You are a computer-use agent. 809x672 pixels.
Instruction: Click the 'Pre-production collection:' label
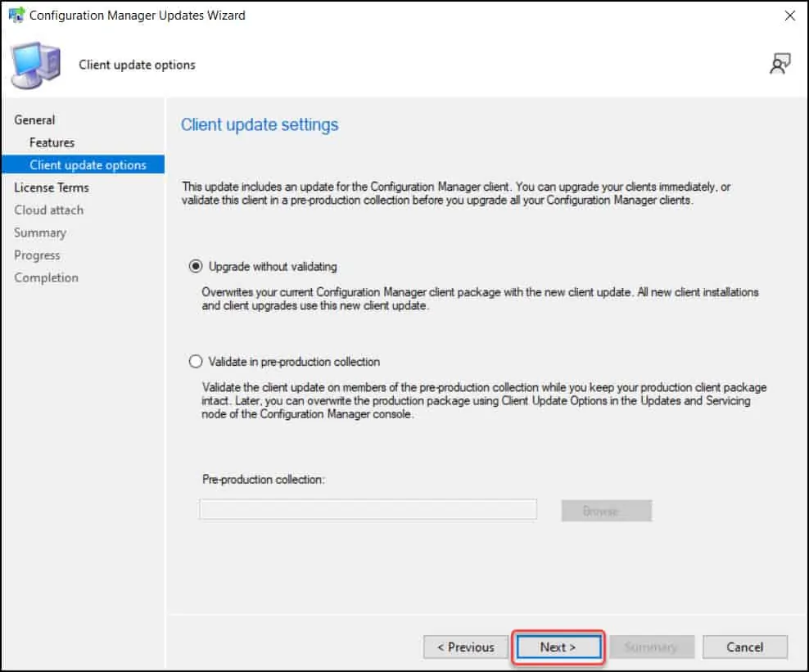(x=263, y=479)
